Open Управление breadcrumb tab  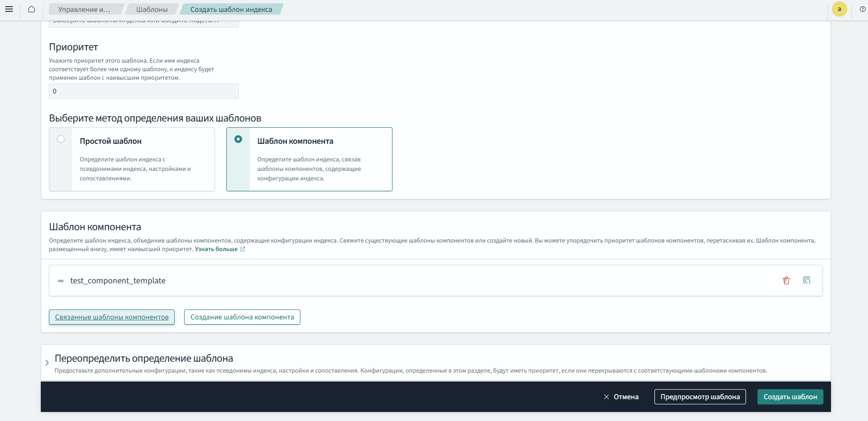pyautogui.click(x=84, y=9)
